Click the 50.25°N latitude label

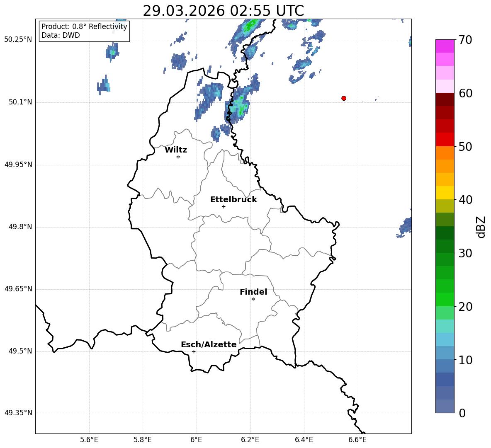point(18,40)
